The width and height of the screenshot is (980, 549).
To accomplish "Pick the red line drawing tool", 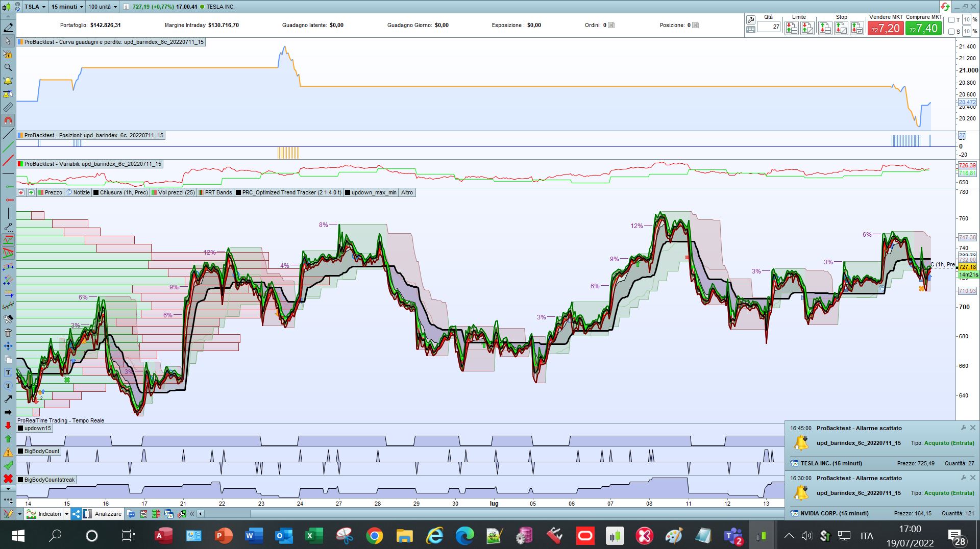I will (x=8, y=161).
